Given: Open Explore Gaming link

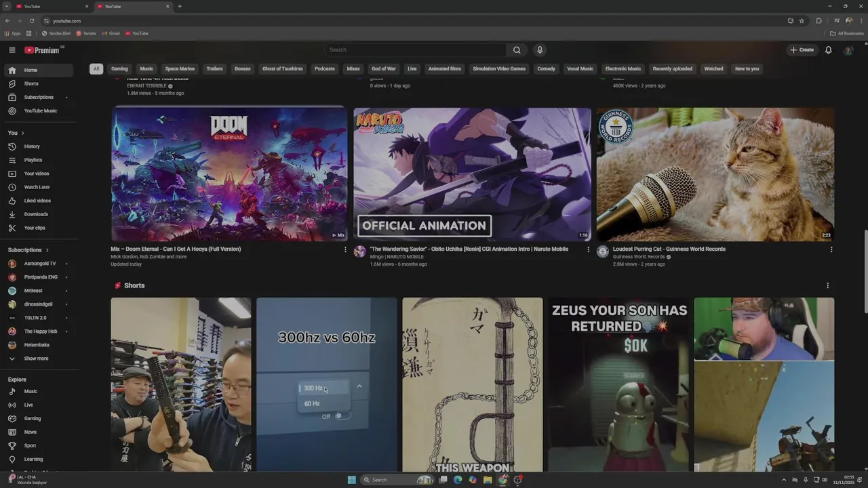Looking at the screenshot, I should point(39,418).
